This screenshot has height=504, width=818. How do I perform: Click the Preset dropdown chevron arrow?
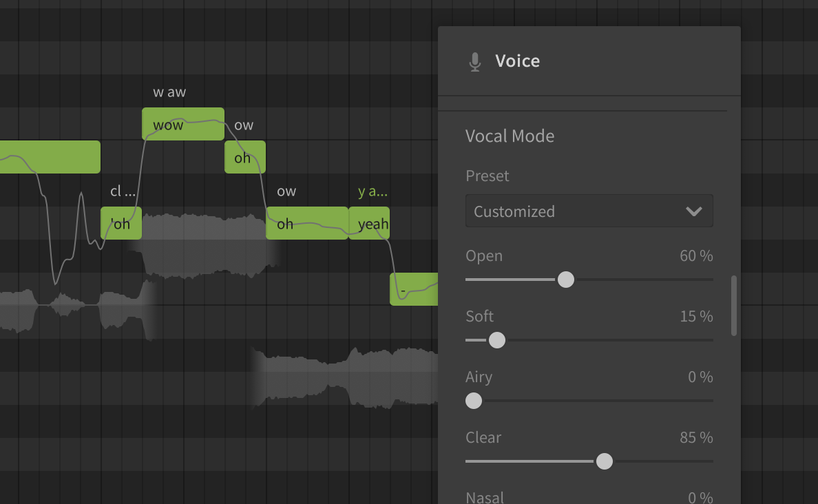(694, 211)
